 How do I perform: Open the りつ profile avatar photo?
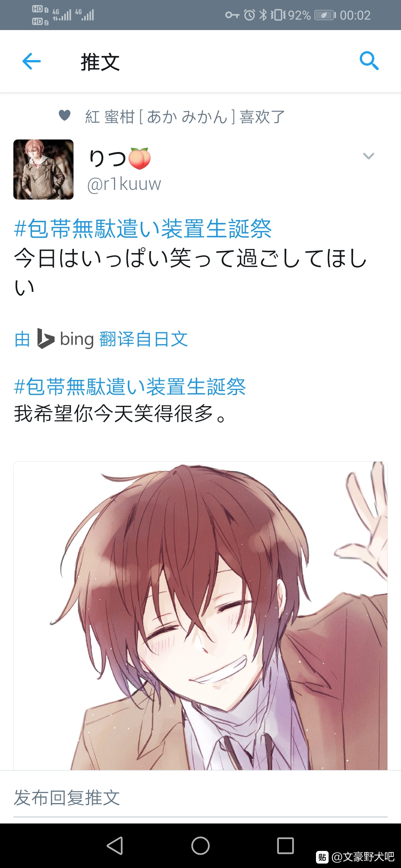click(x=43, y=170)
